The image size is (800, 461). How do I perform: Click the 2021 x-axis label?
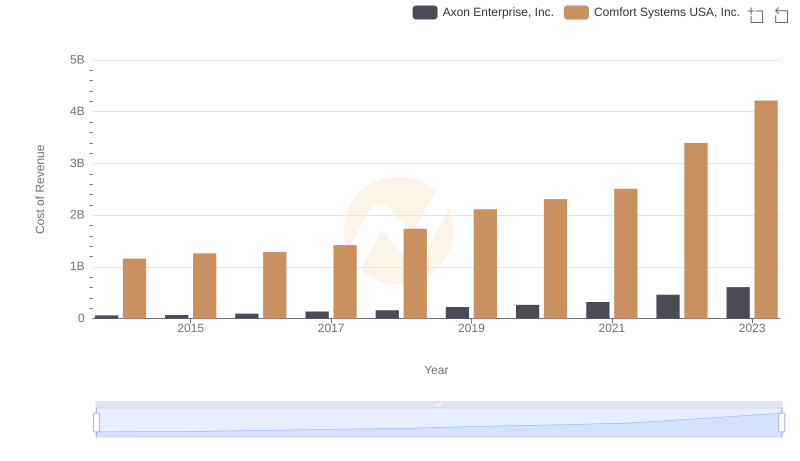(611, 328)
